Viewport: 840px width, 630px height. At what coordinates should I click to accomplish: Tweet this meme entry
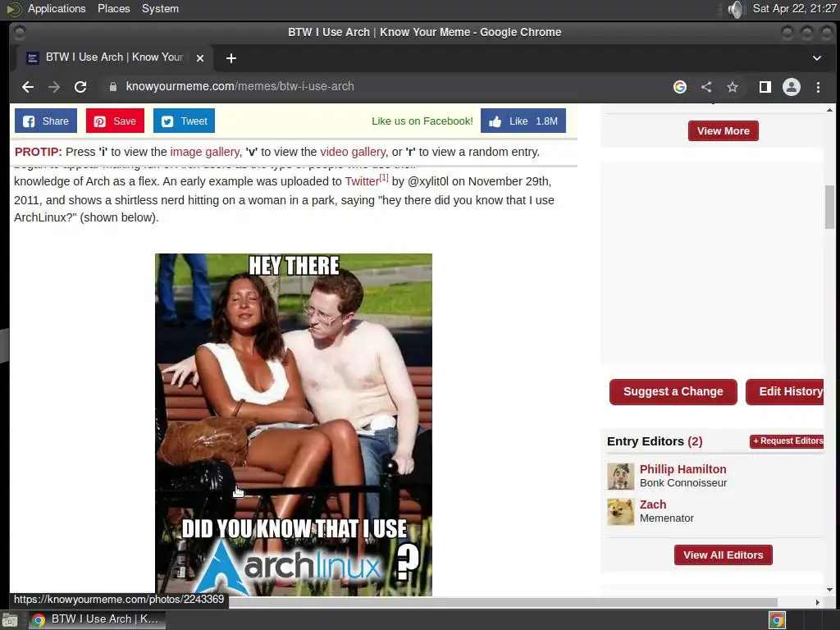[x=184, y=121]
